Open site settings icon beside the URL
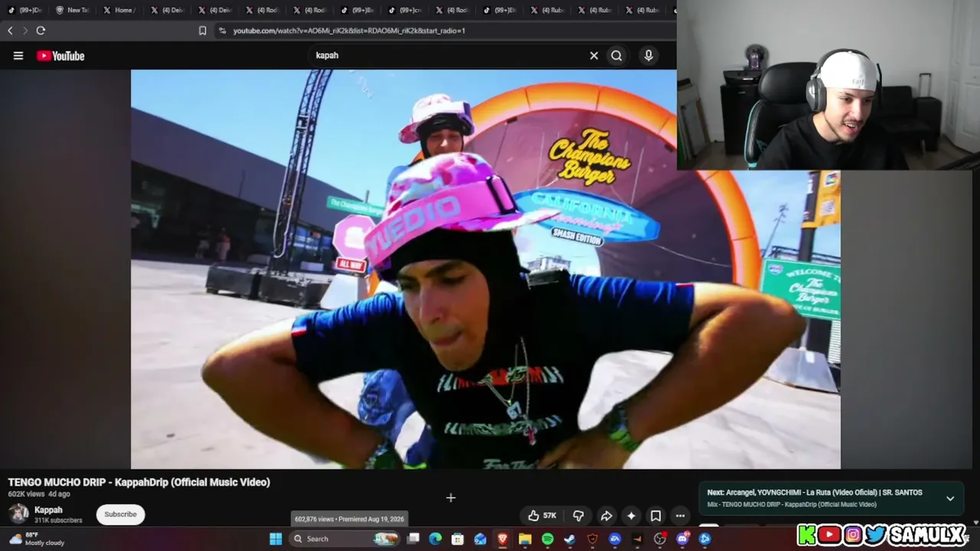The image size is (980, 551). [222, 31]
